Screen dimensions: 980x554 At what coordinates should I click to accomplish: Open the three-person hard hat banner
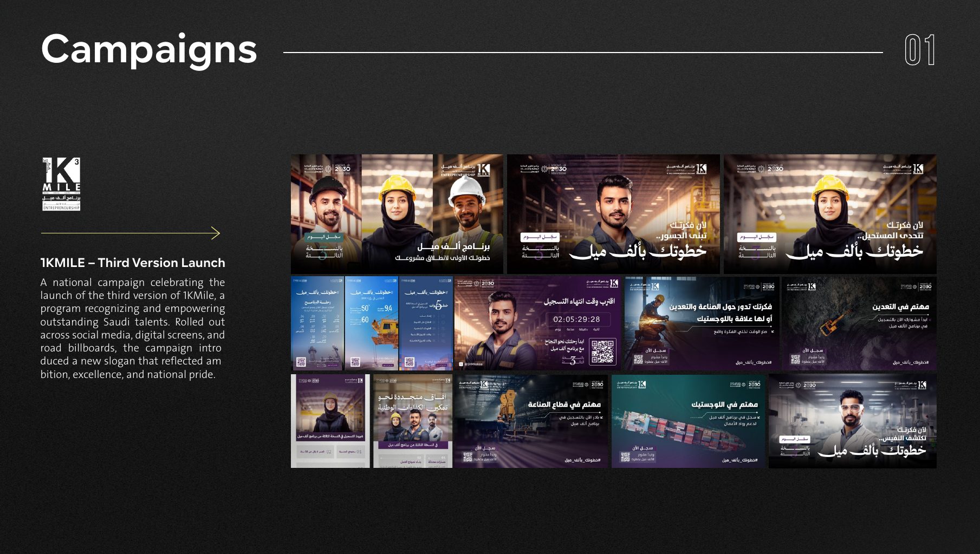397,213
